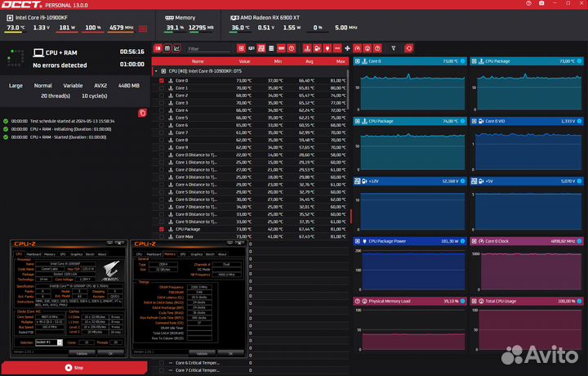The height and width of the screenshot is (376, 588).
Task: Click Validate in the left CPU-Z window
Action: pyautogui.click(x=82, y=353)
